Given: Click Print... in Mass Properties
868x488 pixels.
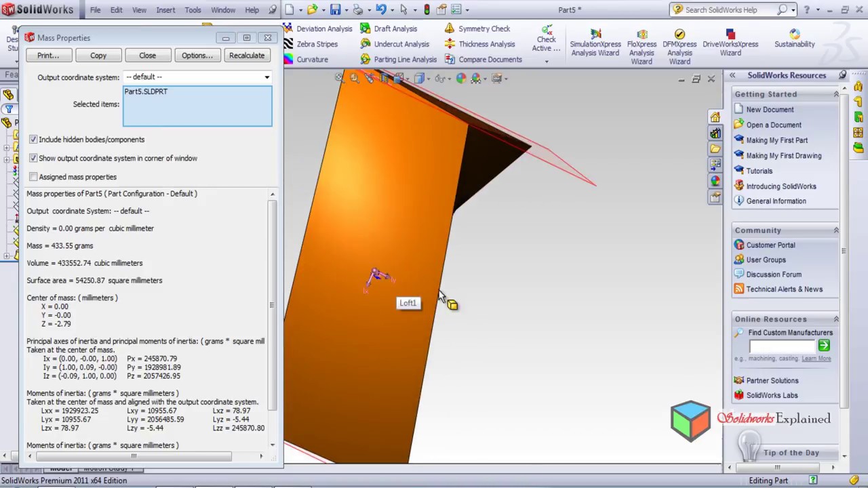Looking at the screenshot, I should [48, 56].
